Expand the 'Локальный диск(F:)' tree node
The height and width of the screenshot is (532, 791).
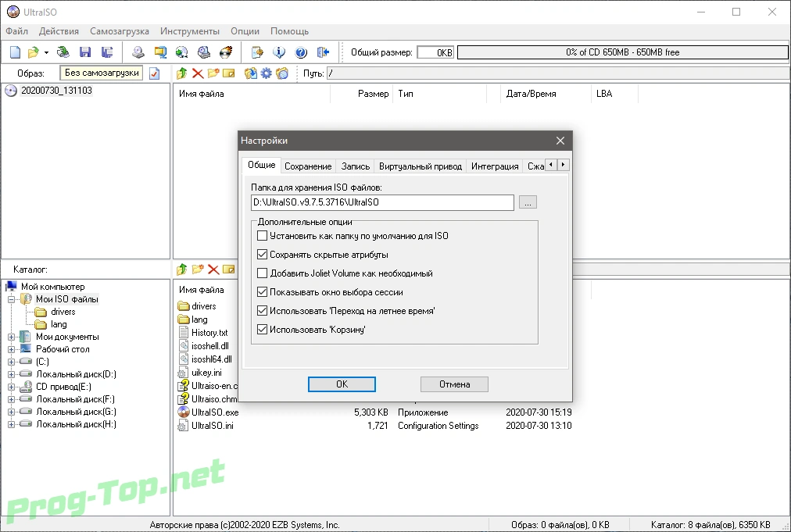[x=11, y=399]
